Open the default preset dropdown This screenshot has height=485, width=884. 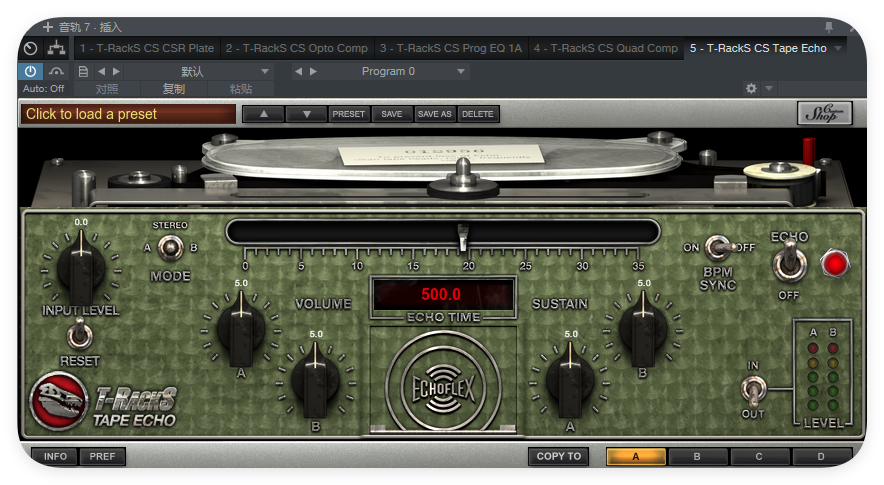click(198, 72)
